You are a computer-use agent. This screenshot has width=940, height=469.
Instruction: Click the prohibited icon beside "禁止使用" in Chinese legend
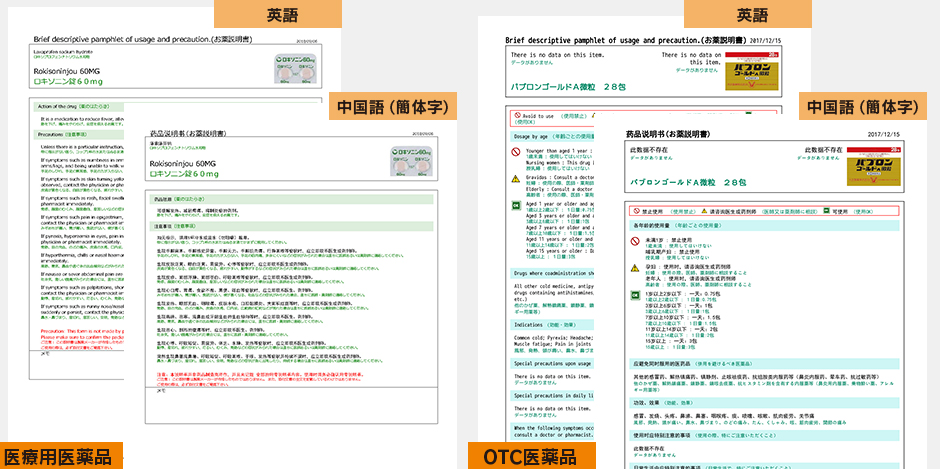point(635,211)
